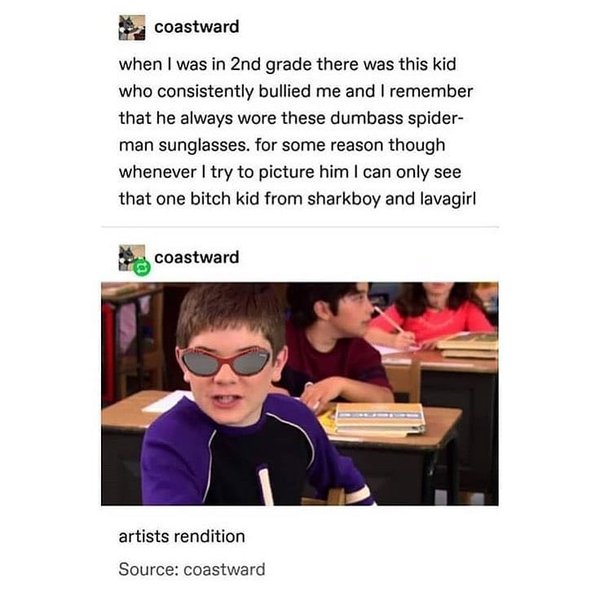The image size is (600, 600).
Task: Click the divider line between the two posts
Action: 300,227
